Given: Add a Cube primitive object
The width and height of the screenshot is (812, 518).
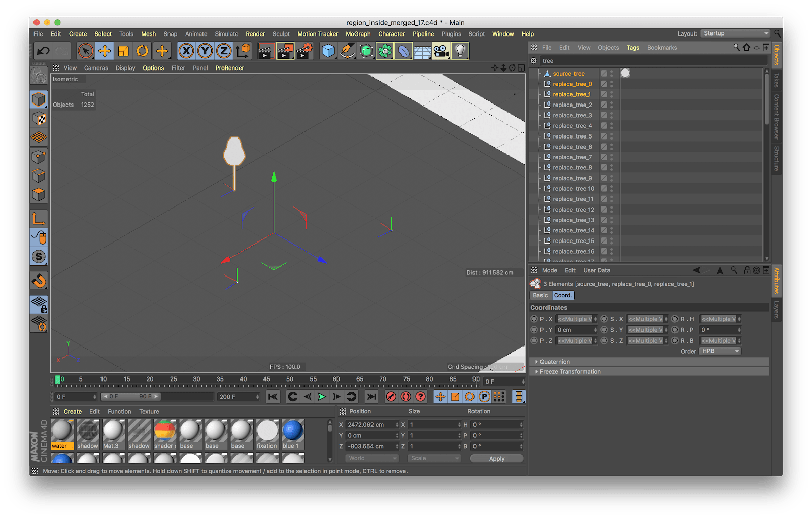Looking at the screenshot, I should (328, 51).
